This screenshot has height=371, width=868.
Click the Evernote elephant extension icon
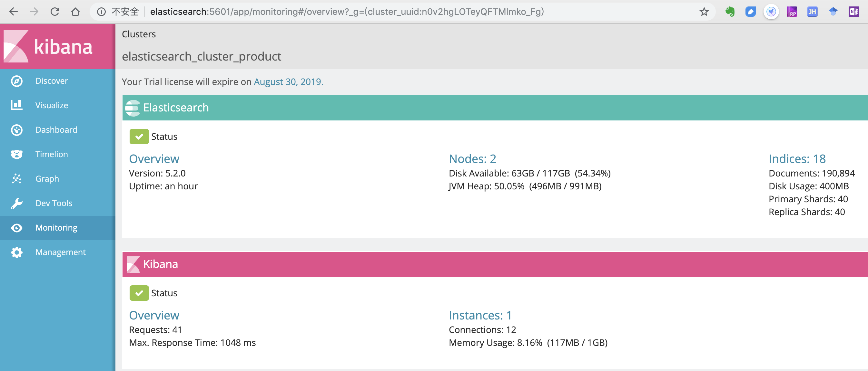730,12
